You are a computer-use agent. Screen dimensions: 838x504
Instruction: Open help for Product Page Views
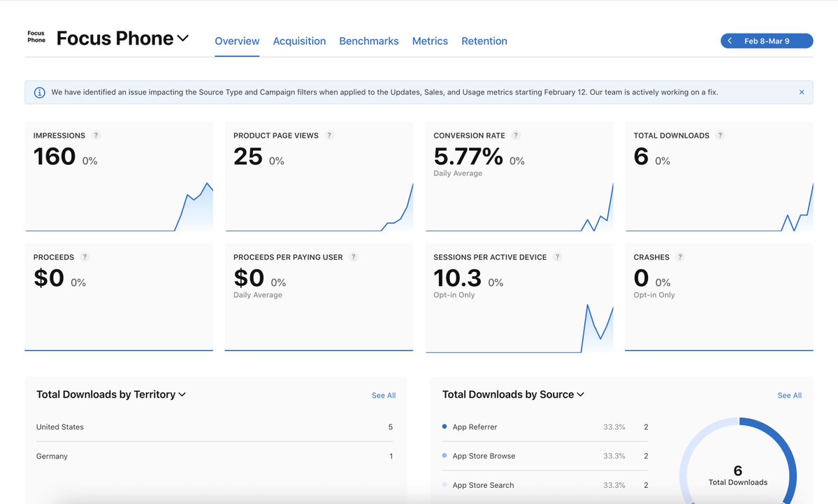click(x=329, y=135)
